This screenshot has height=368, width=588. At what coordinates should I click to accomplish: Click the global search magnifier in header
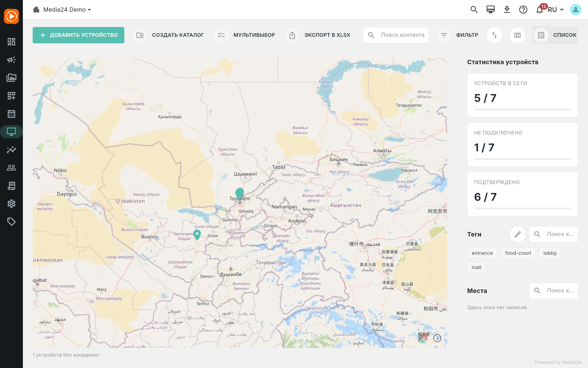[474, 10]
